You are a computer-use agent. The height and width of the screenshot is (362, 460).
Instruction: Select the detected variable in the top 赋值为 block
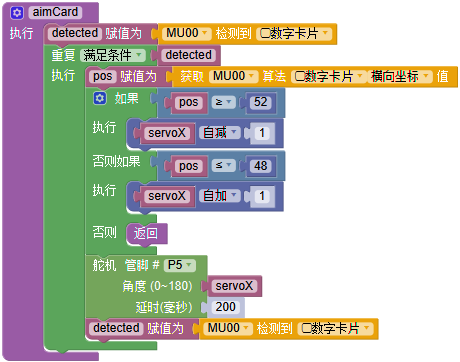coord(75,33)
